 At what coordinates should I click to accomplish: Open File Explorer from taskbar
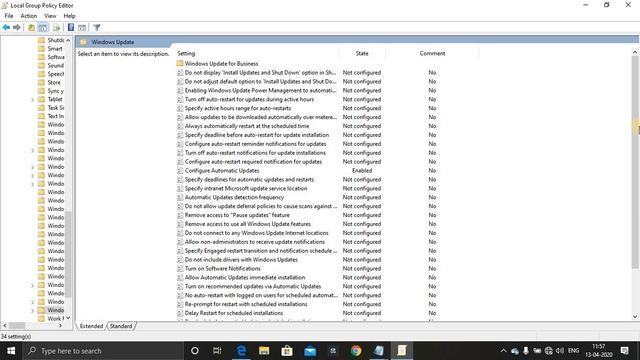264,351
